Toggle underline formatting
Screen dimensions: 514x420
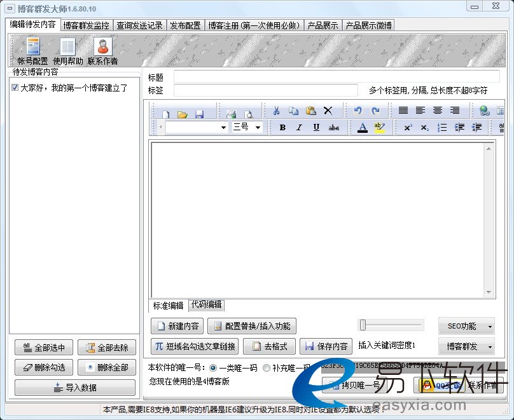pos(316,127)
